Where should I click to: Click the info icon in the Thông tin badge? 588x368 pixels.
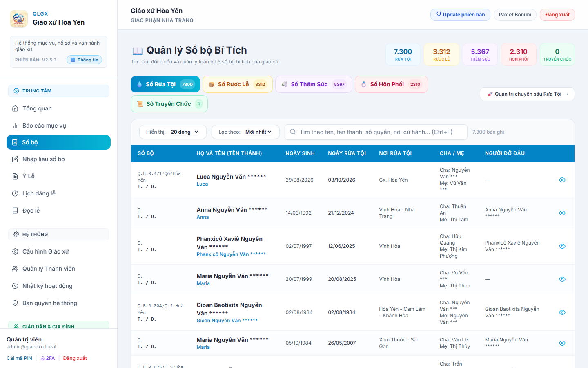coord(73,60)
